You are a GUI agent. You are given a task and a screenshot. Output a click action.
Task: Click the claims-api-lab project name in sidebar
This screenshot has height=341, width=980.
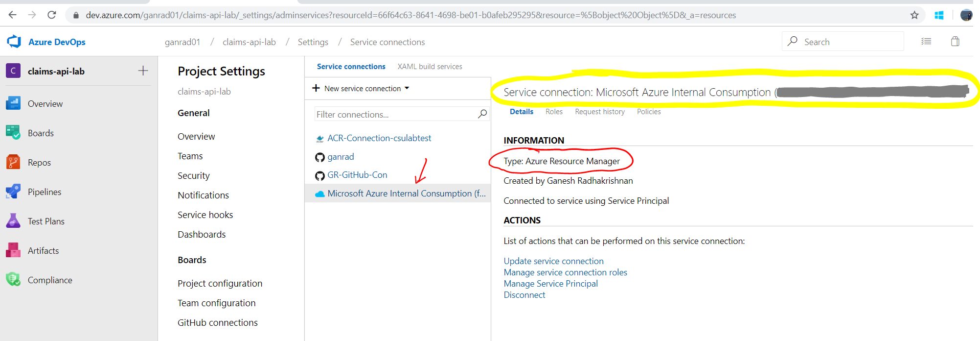pos(56,71)
